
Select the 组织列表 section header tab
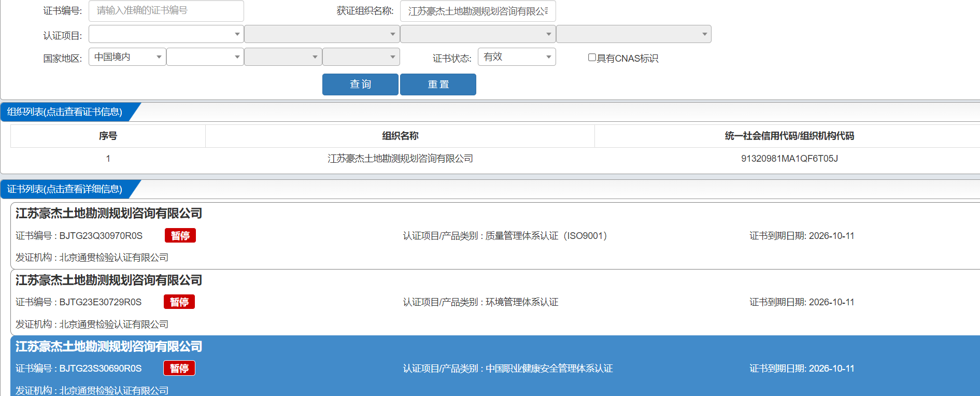pos(65,112)
